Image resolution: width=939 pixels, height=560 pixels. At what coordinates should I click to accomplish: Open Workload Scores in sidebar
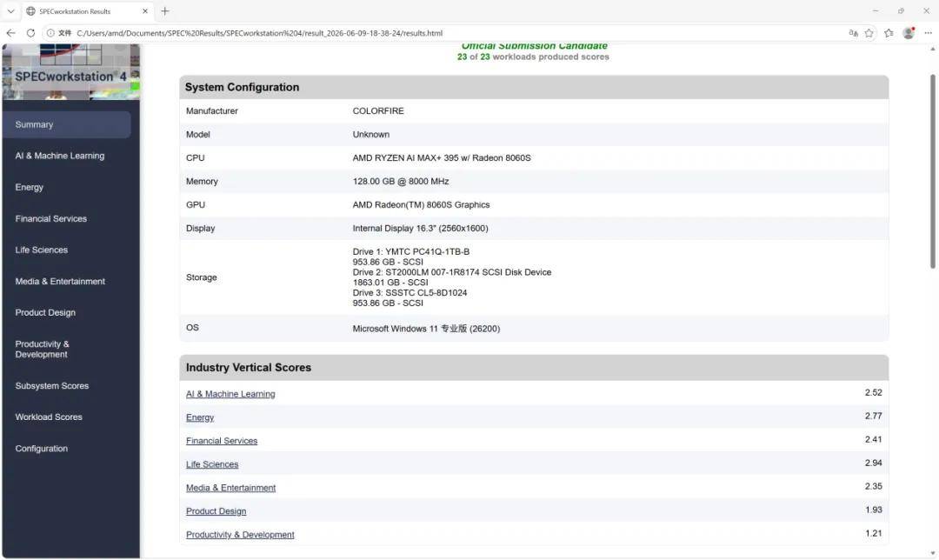(49, 417)
